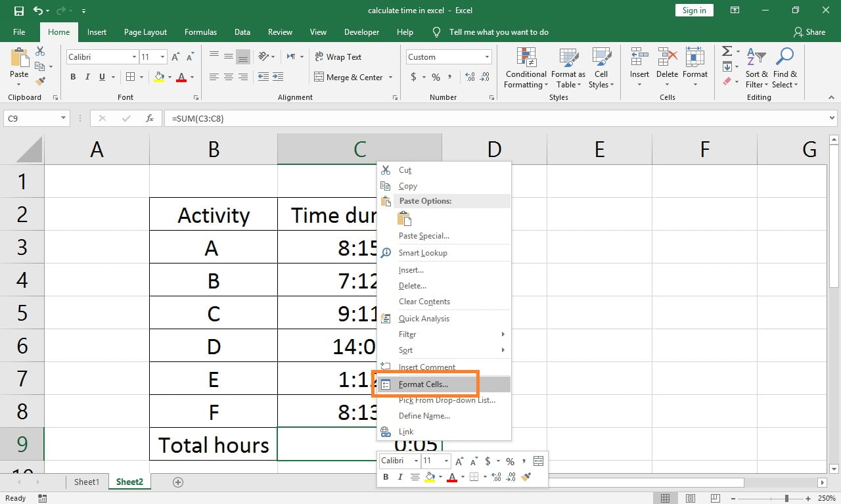Click the Sign in button
This screenshot has height=504, width=841.
tap(694, 10)
